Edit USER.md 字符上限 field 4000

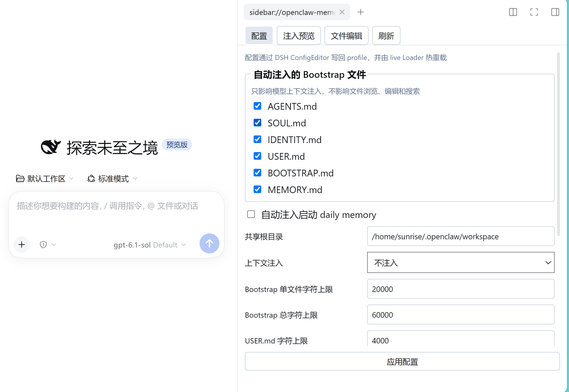click(461, 339)
